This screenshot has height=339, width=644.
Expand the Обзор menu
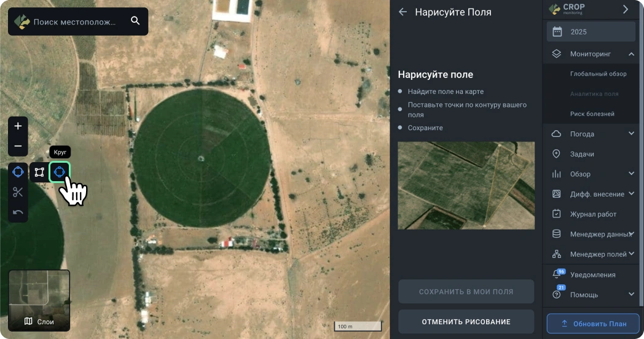coord(631,174)
